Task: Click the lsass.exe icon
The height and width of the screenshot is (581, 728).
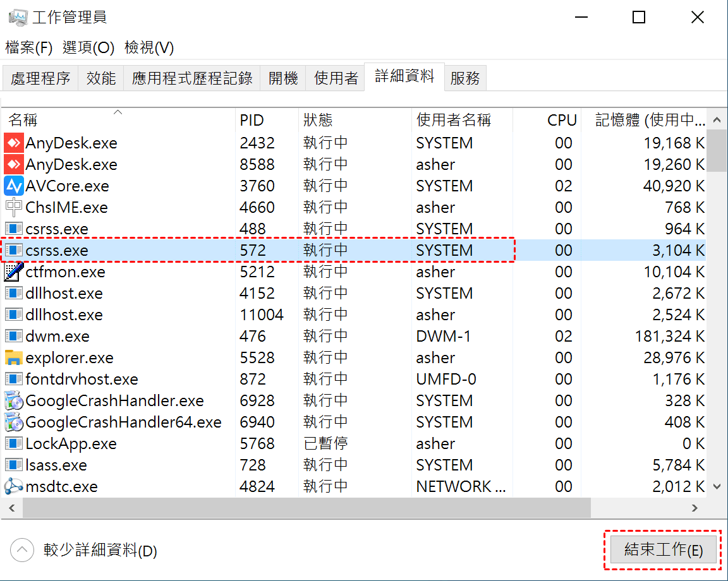Action: (x=13, y=465)
